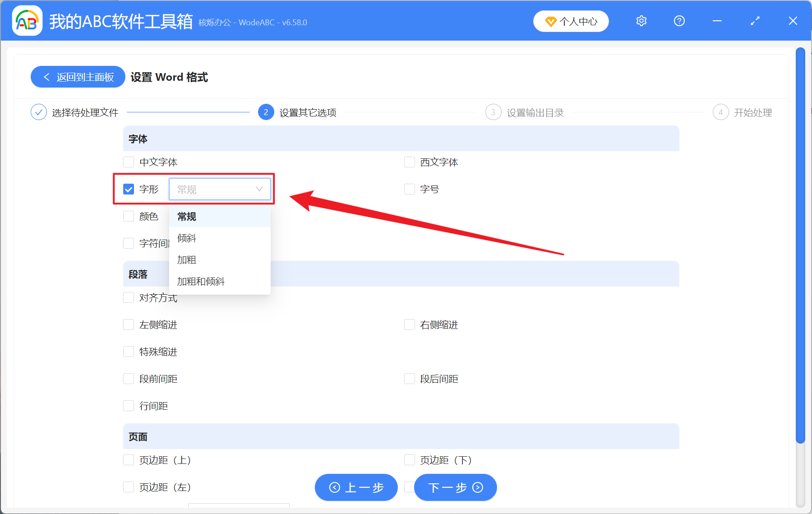Click the back arrow on 返回到主面板

pos(47,77)
